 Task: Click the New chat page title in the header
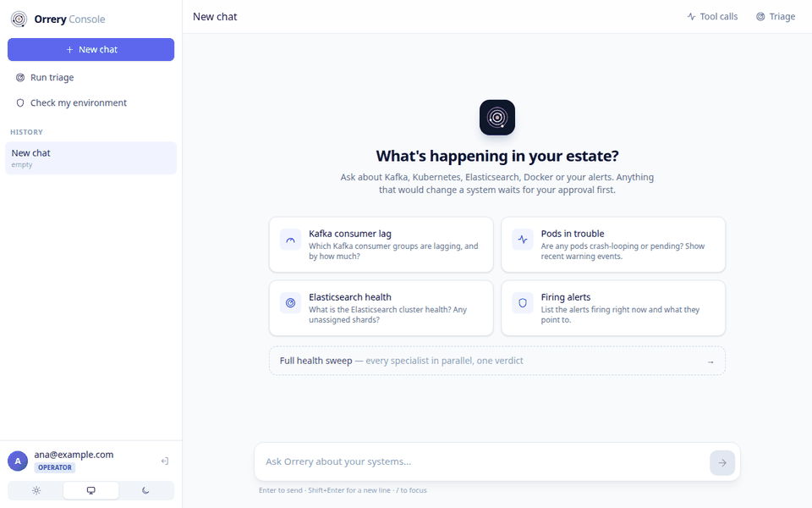[215, 17]
